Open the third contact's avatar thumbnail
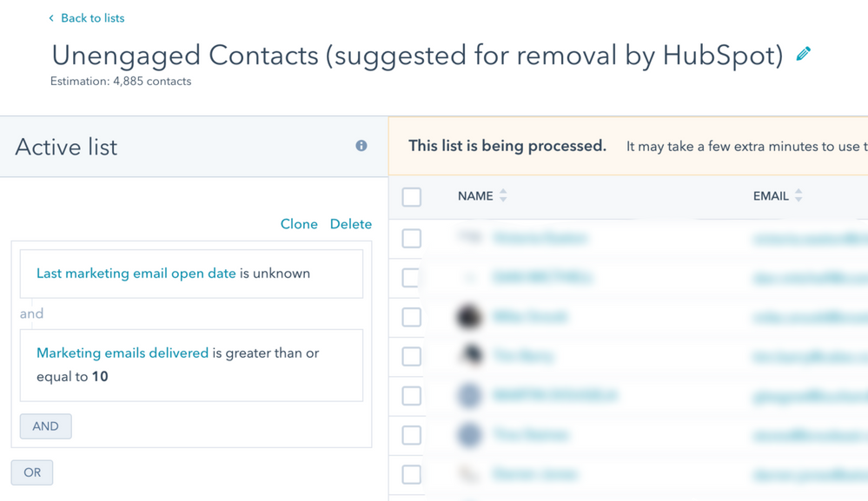This screenshot has width=868, height=501. click(x=469, y=317)
